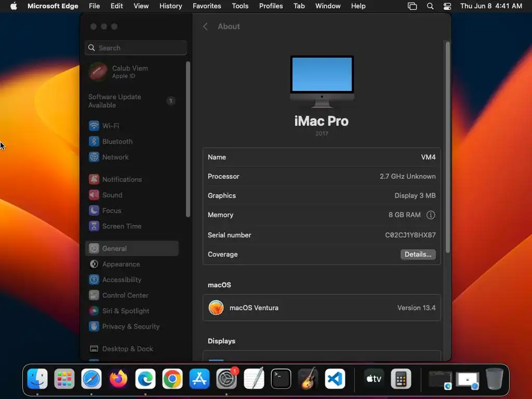The height and width of the screenshot is (399, 532).
Task: Open the Favorites menu
Action: 207,6
